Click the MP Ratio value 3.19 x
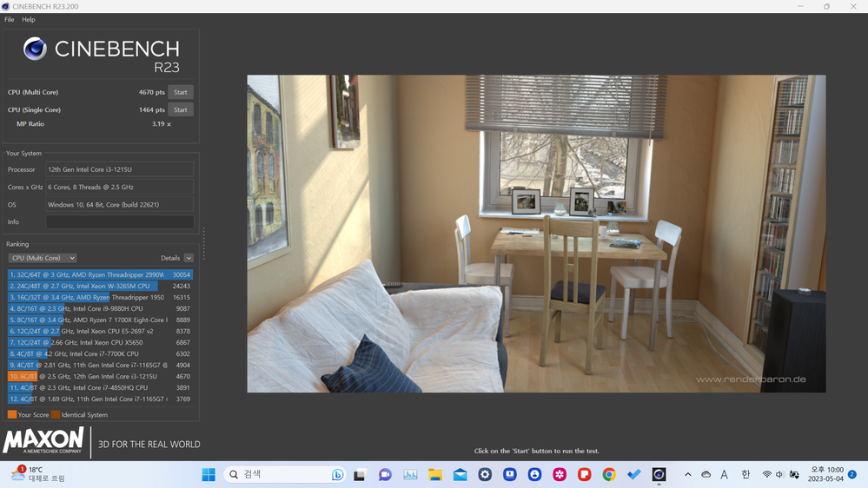 coord(161,124)
